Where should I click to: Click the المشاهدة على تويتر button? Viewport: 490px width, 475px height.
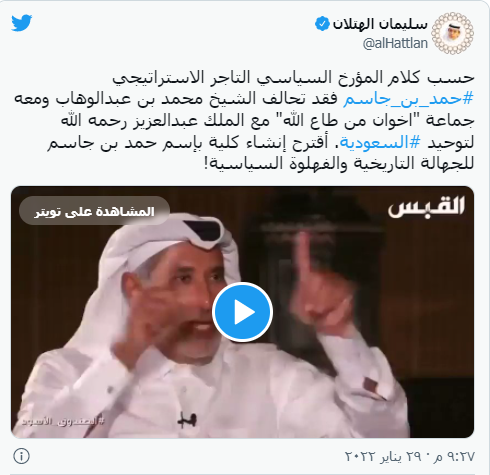(94, 211)
